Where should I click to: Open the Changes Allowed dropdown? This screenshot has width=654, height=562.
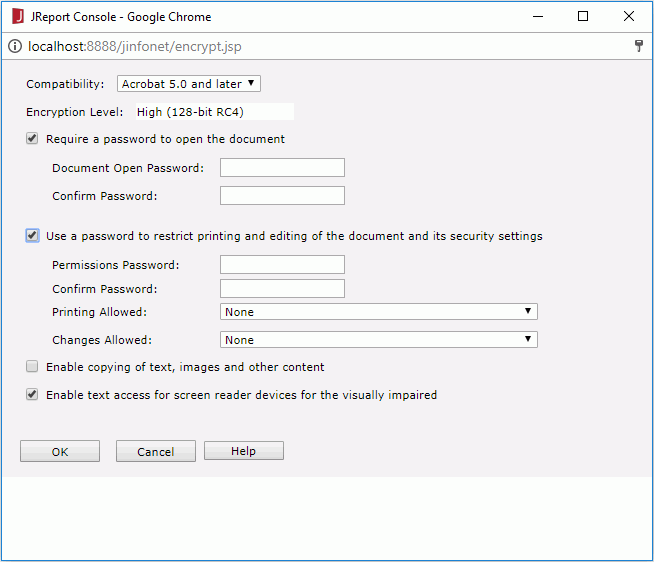pos(379,340)
